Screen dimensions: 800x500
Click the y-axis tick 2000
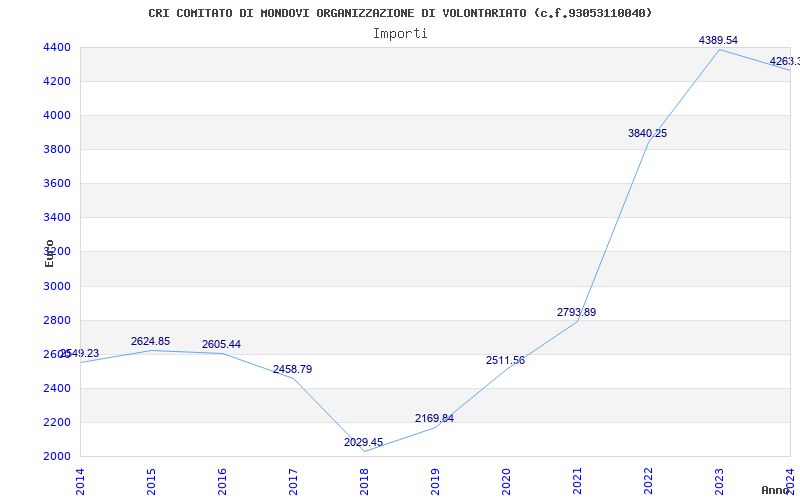(57, 457)
